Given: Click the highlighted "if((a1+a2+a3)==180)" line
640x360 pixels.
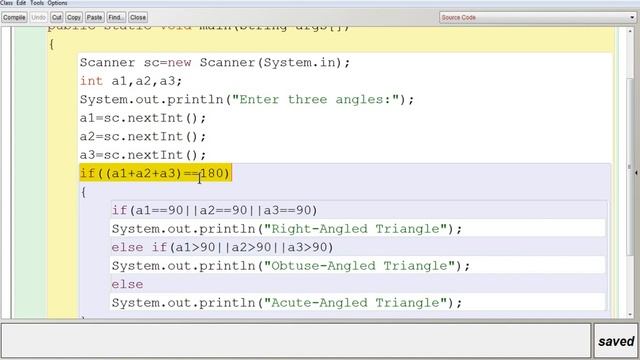Looking at the screenshot, I should 156,173.
